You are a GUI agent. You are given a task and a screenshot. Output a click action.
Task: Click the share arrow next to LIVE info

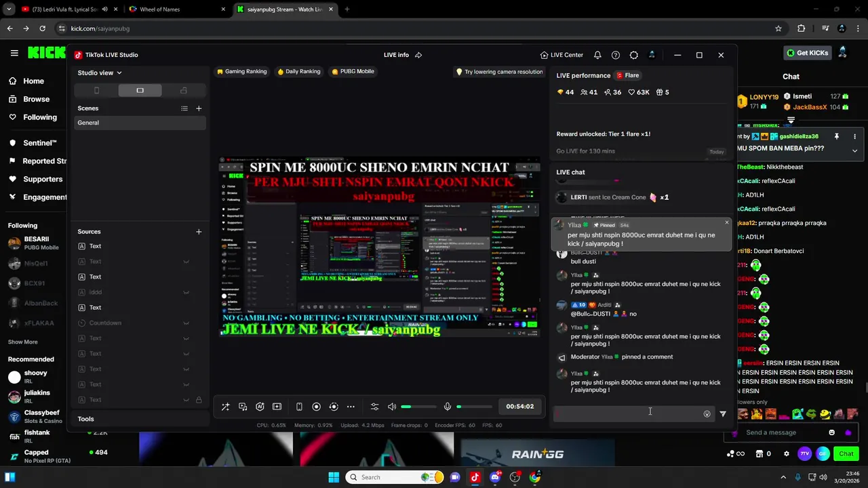pyautogui.click(x=418, y=55)
